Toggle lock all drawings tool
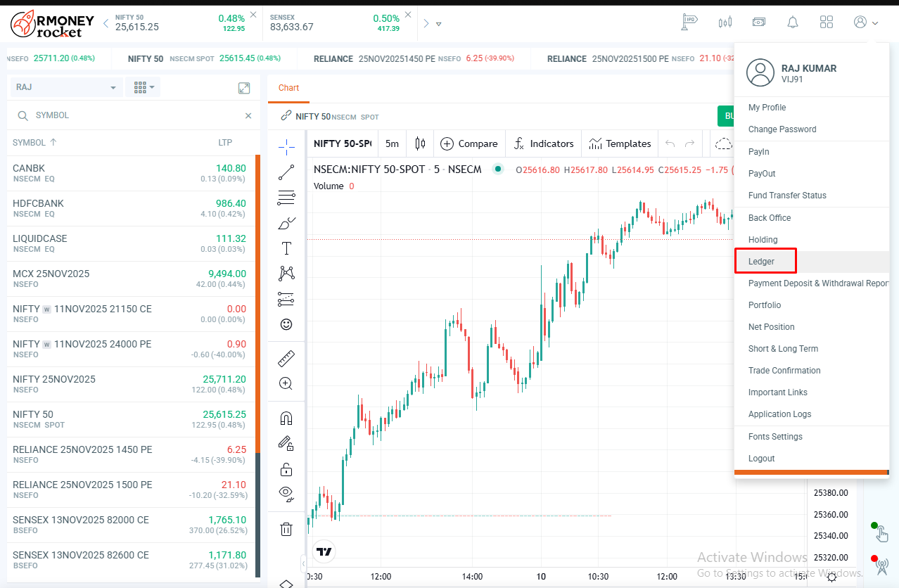 [x=286, y=469]
